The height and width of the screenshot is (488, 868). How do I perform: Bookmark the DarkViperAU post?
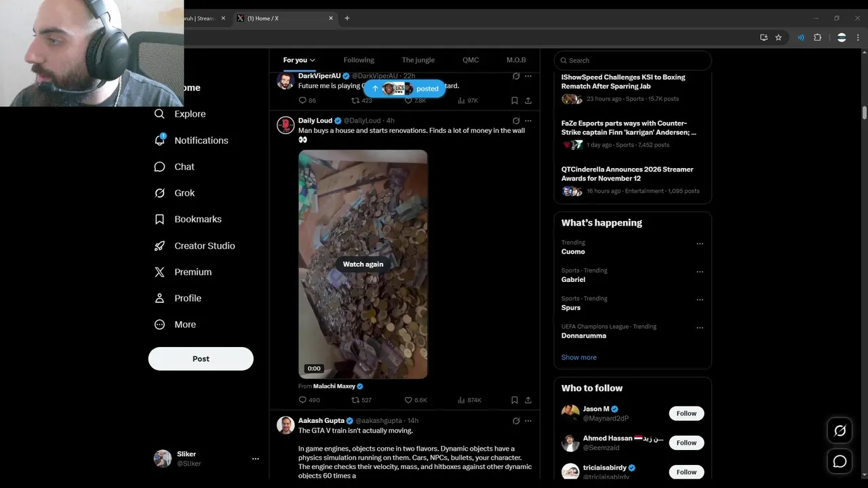(x=515, y=100)
